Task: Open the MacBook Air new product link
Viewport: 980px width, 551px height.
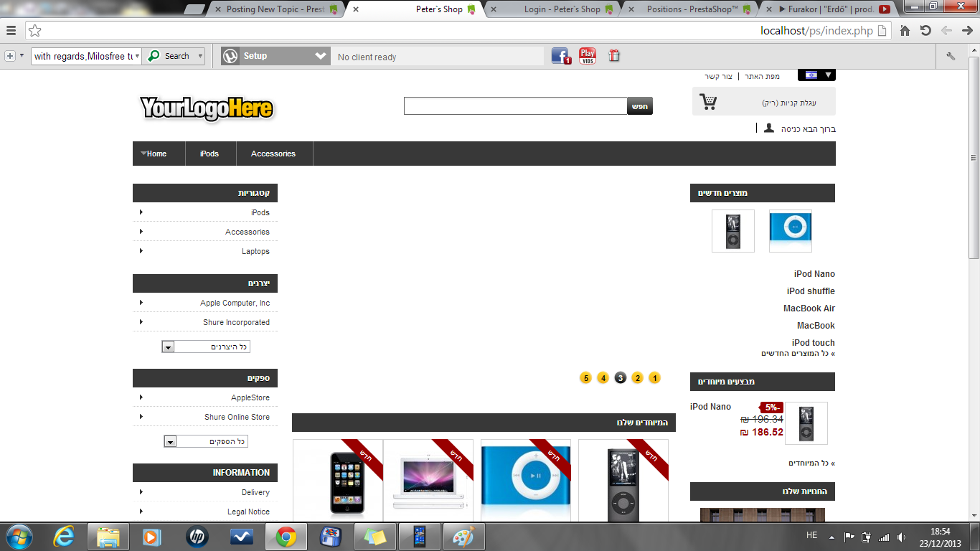Action: (x=809, y=309)
